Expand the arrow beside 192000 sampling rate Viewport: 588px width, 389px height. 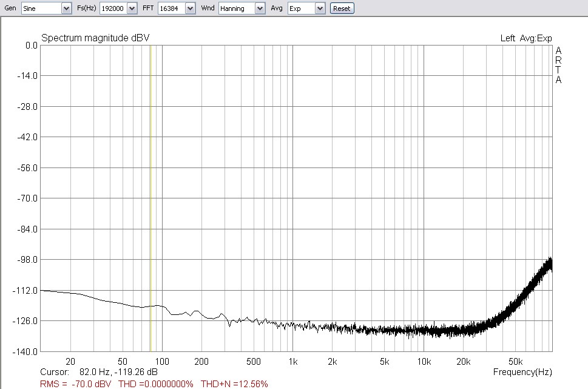coord(132,8)
